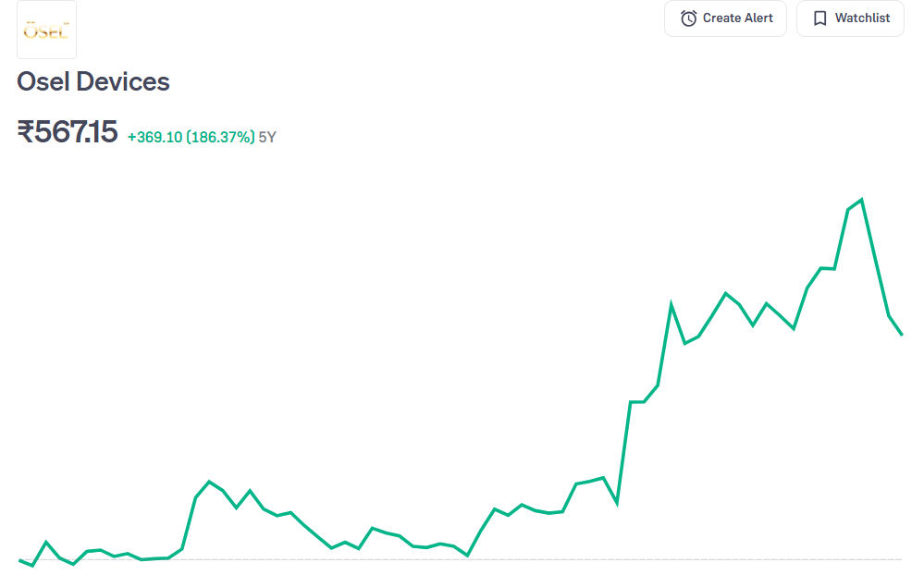This screenshot has width=924, height=575.
Task: Click the Osel Devices heading
Action: tap(93, 81)
